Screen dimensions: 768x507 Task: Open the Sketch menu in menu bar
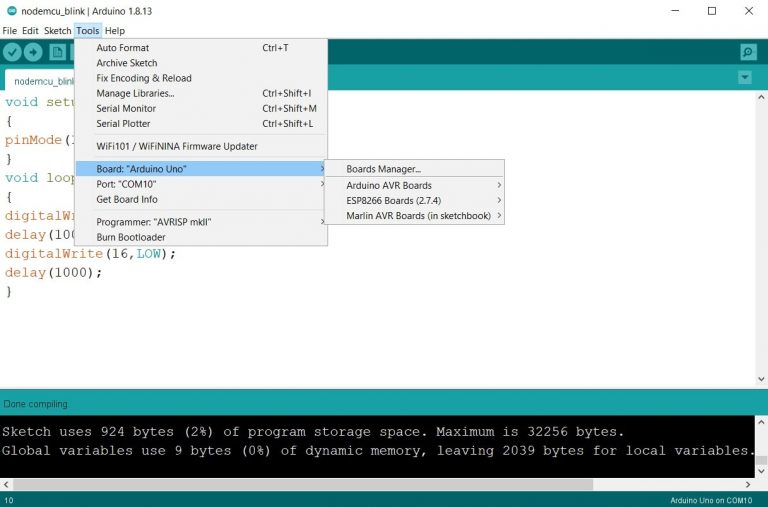click(x=58, y=31)
